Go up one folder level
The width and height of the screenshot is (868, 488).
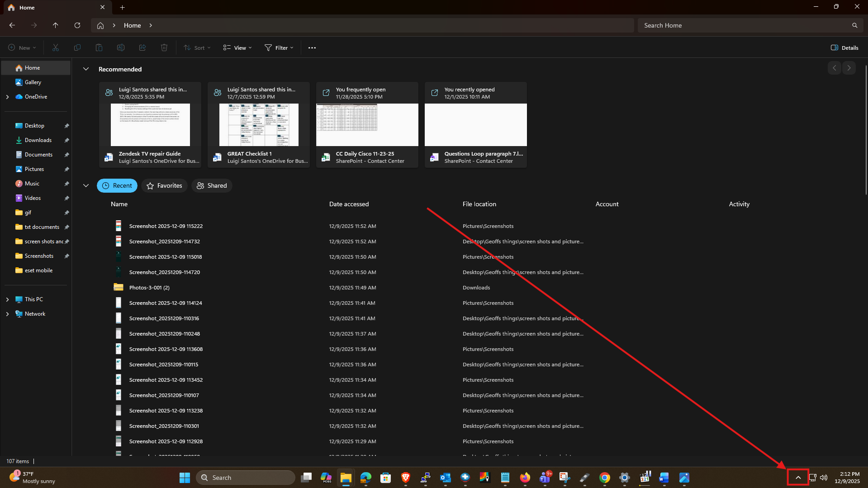click(x=55, y=25)
